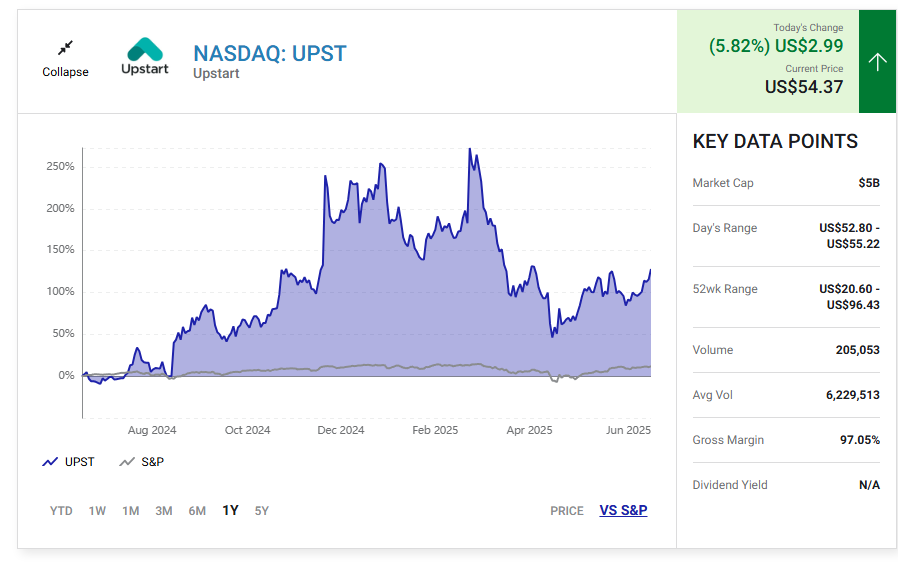This screenshot has height=562, width=898.
Task: Click the green up-arrow change indicator
Action: (x=877, y=61)
